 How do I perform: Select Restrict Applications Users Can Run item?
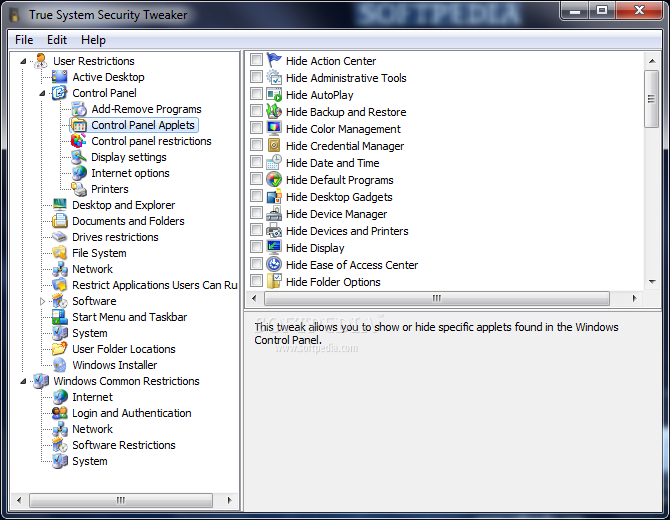coord(155,285)
